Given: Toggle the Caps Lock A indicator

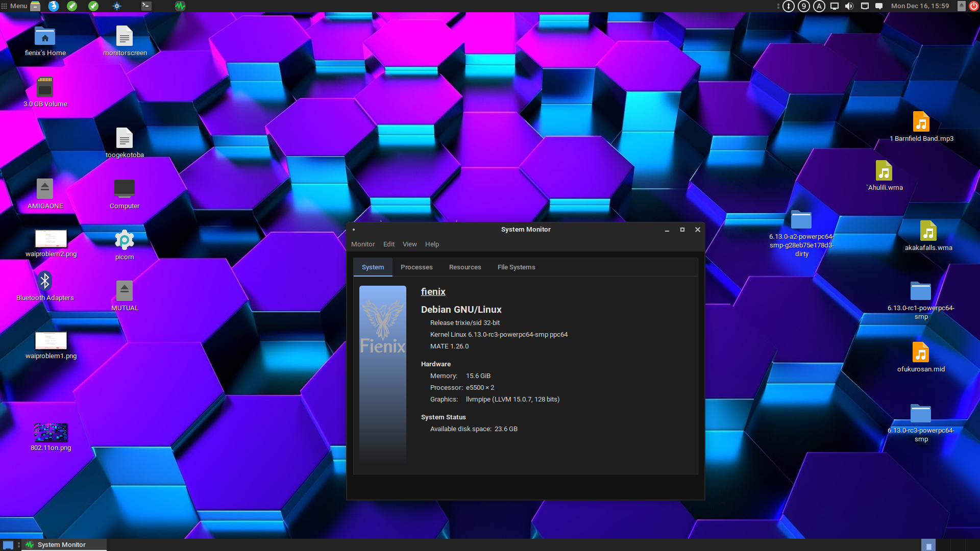Looking at the screenshot, I should pos(819,6).
